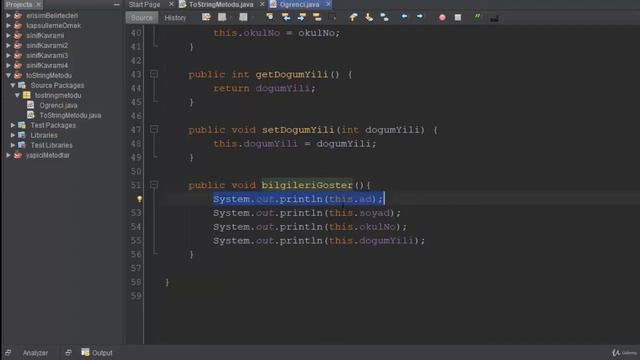Switch editor to Source view
The width and height of the screenshot is (640, 360).
click(142, 18)
